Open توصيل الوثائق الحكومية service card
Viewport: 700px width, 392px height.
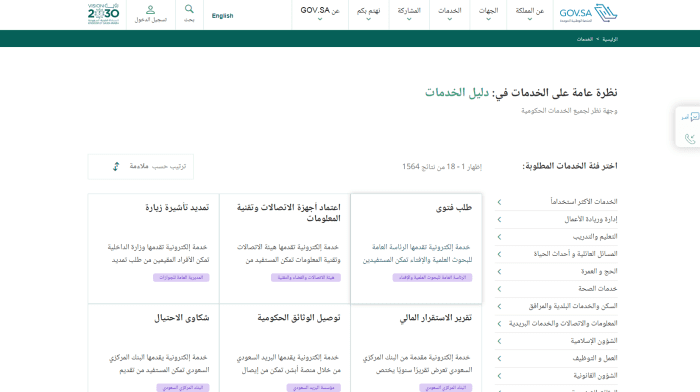(285, 348)
